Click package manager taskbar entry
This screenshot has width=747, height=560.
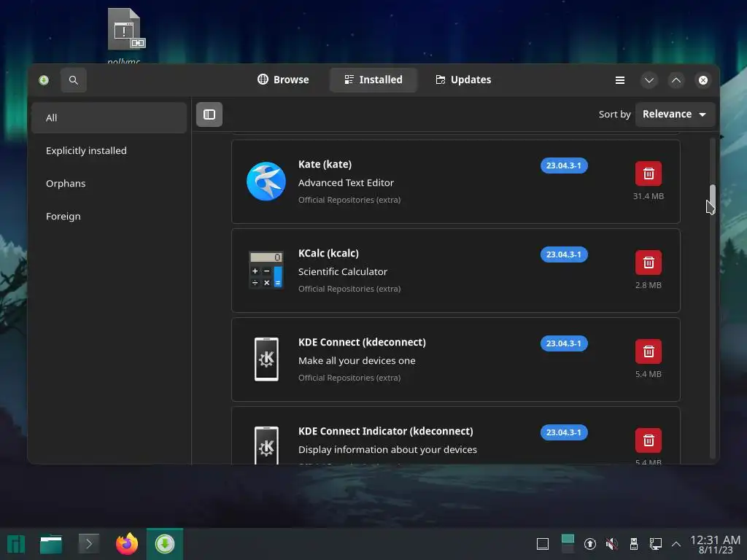[x=165, y=544]
